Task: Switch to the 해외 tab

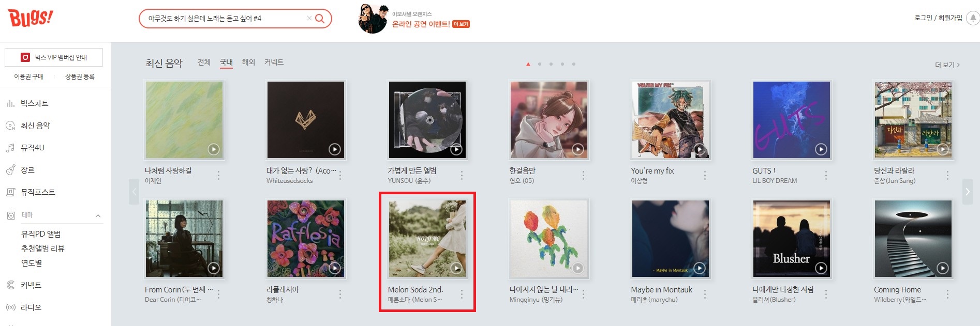Action: pyautogui.click(x=248, y=62)
